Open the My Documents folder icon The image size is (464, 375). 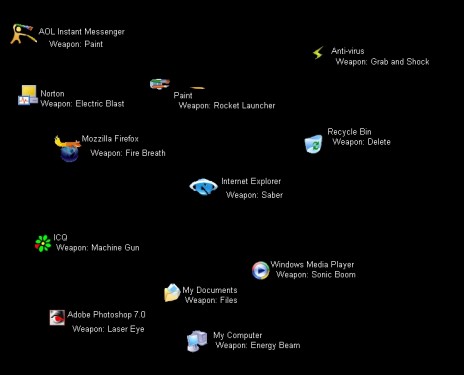click(172, 293)
